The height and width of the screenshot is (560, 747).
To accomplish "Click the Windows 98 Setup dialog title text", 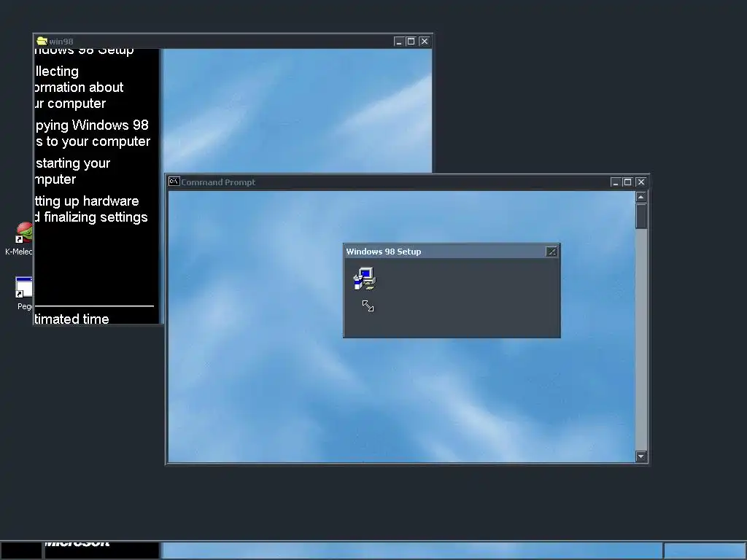I will pyautogui.click(x=384, y=252).
